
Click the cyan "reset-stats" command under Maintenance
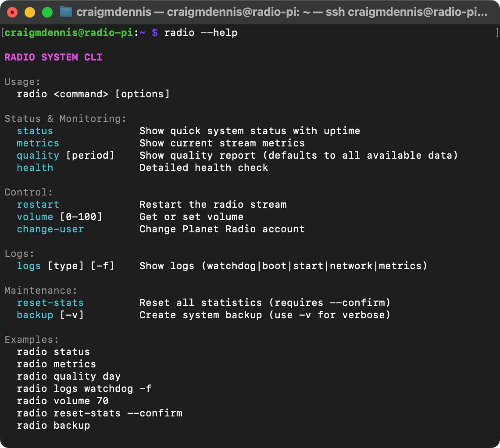tap(50, 303)
